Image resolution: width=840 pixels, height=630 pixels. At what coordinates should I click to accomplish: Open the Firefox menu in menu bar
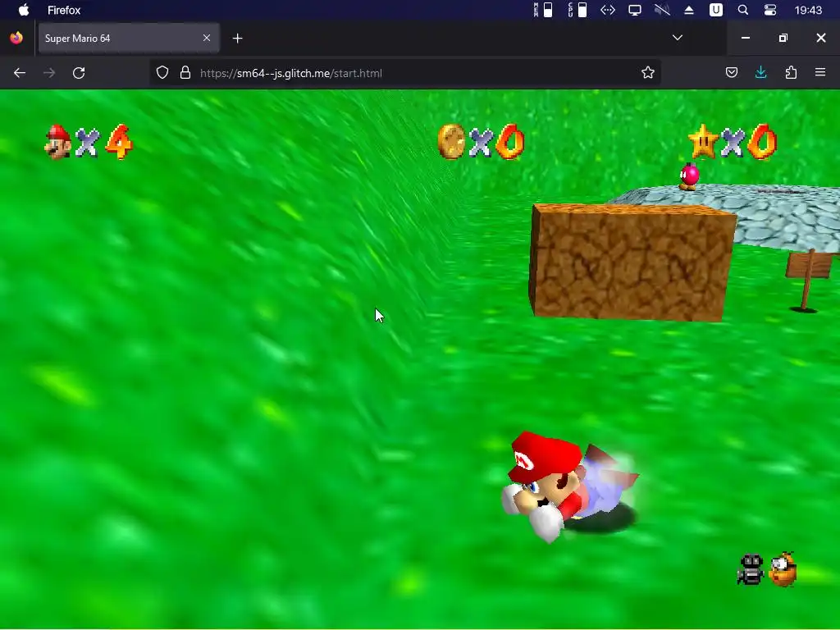(x=64, y=10)
